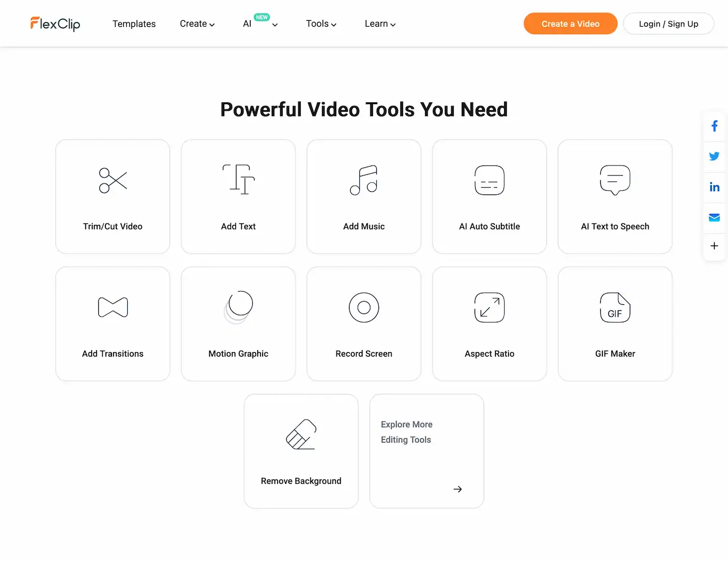
Task: Click the FlexClip logo
Action: pos(55,23)
